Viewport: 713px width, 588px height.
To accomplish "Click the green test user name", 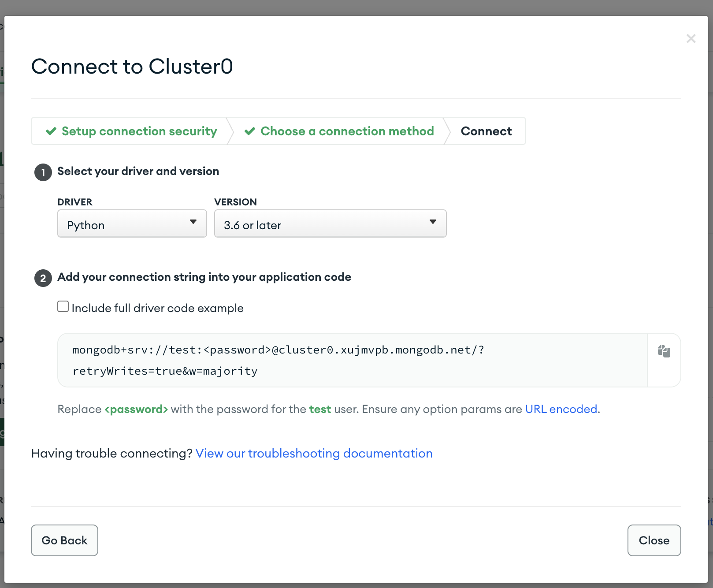I will (x=320, y=409).
